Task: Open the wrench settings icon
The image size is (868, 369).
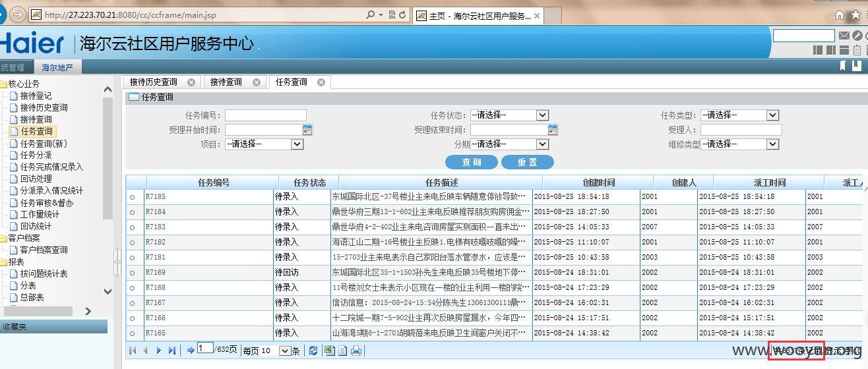Action: point(857,36)
